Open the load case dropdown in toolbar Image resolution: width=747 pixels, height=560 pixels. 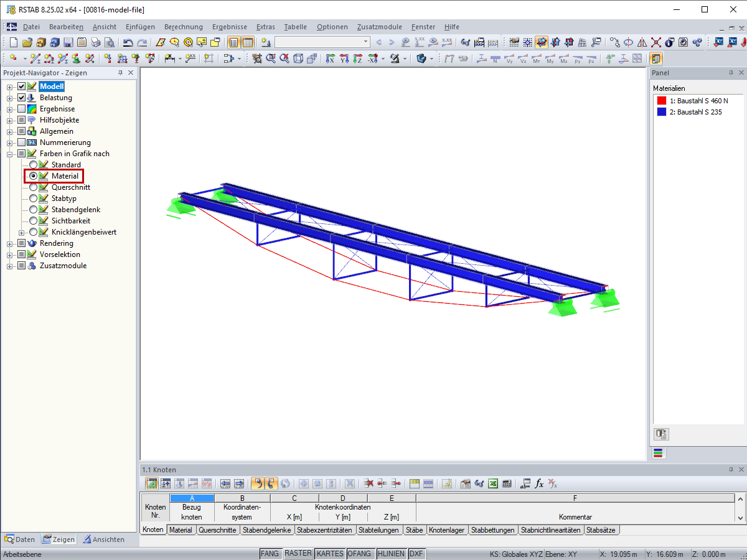click(365, 42)
